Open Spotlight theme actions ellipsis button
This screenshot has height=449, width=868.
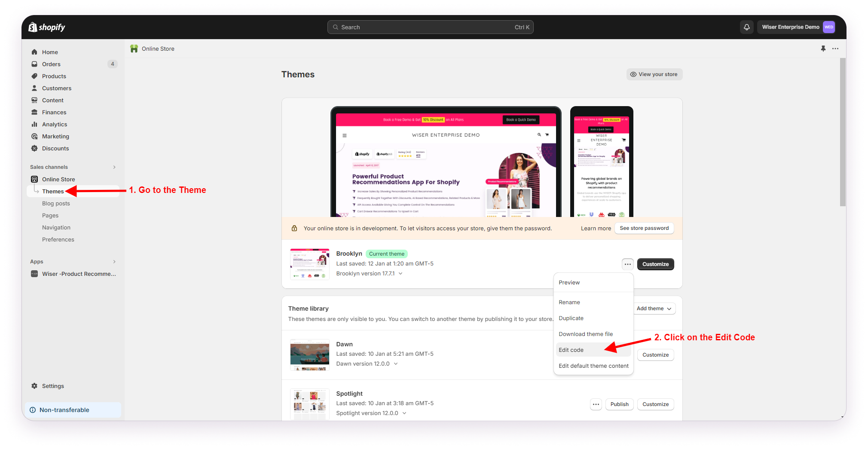point(596,404)
